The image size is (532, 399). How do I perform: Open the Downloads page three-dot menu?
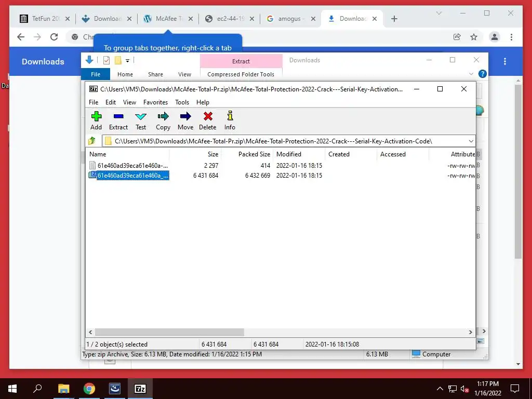pos(505,61)
